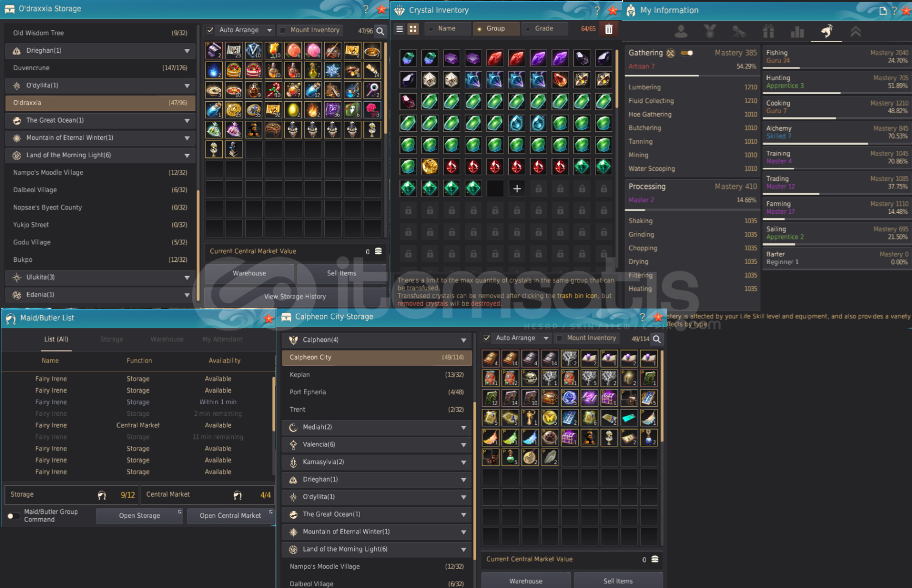Open the medal icon tab in My Information

(710, 32)
